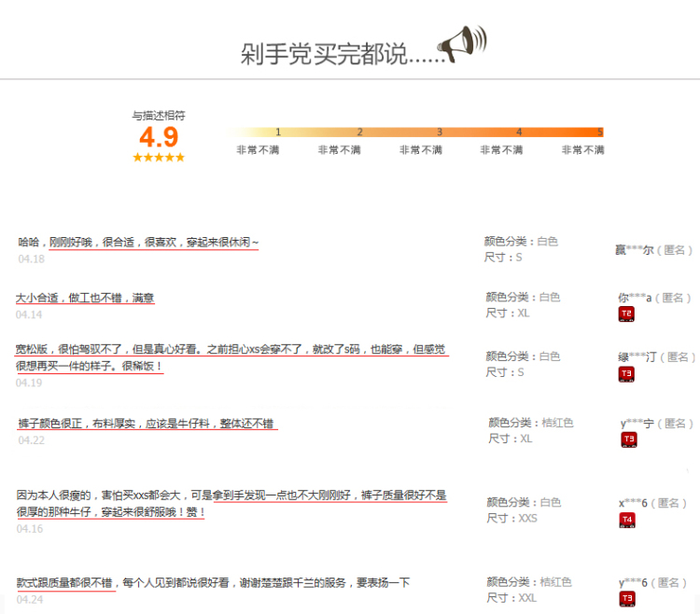Click the T4 badge under x***6
The image size is (700, 614).
click(627, 520)
